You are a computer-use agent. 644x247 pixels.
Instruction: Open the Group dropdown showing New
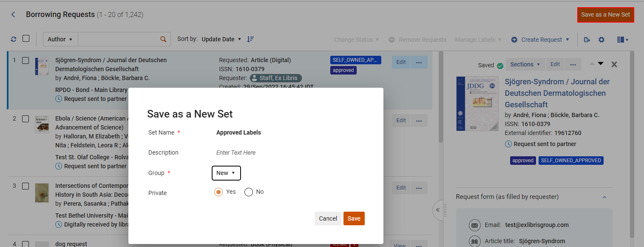226,173
